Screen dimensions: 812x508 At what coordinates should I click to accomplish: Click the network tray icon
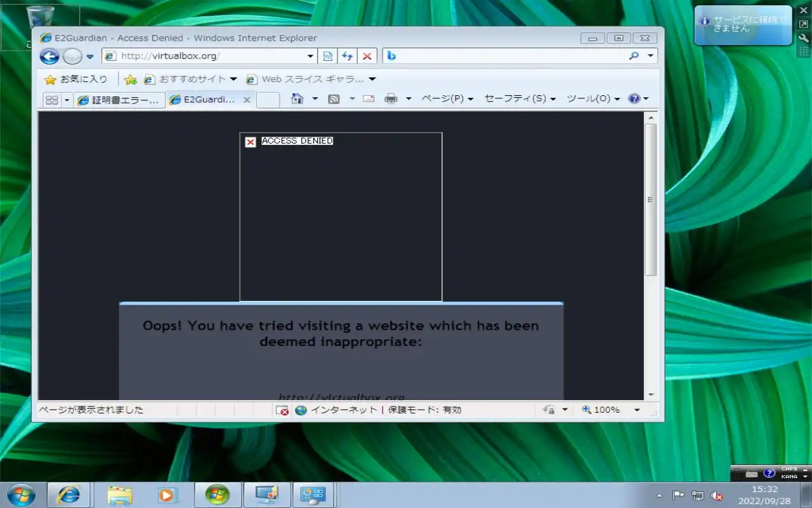[698, 496]
